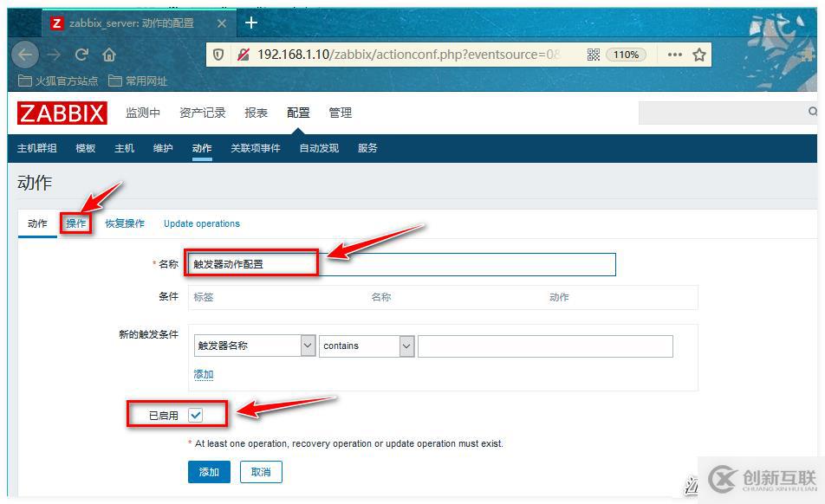The width and height of the screenshot is (825, 504).
Task: Click the new condition value text field
Action: click(x=545, y=346)
